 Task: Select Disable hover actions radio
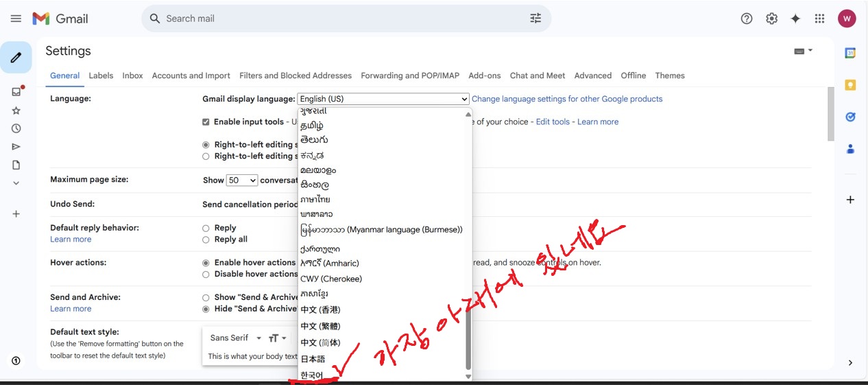click(206, 275)
